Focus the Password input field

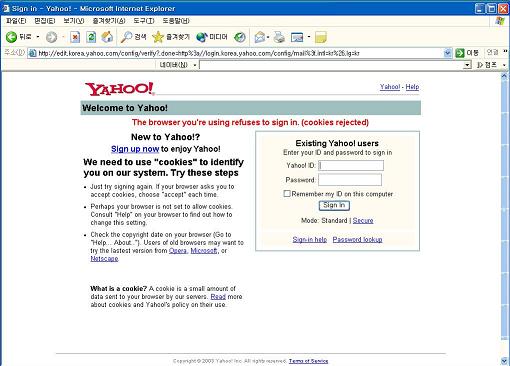point(350,180)
